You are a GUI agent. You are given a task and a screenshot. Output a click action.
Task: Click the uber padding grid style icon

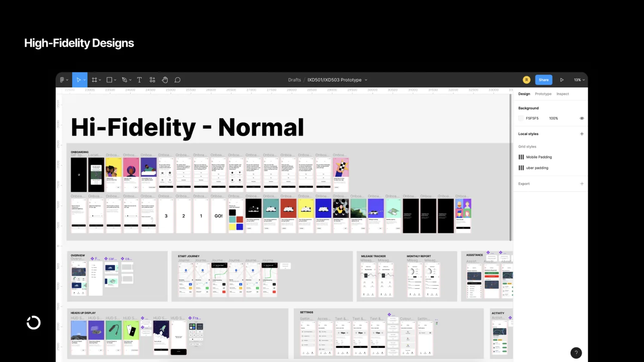tap(521, 168)
